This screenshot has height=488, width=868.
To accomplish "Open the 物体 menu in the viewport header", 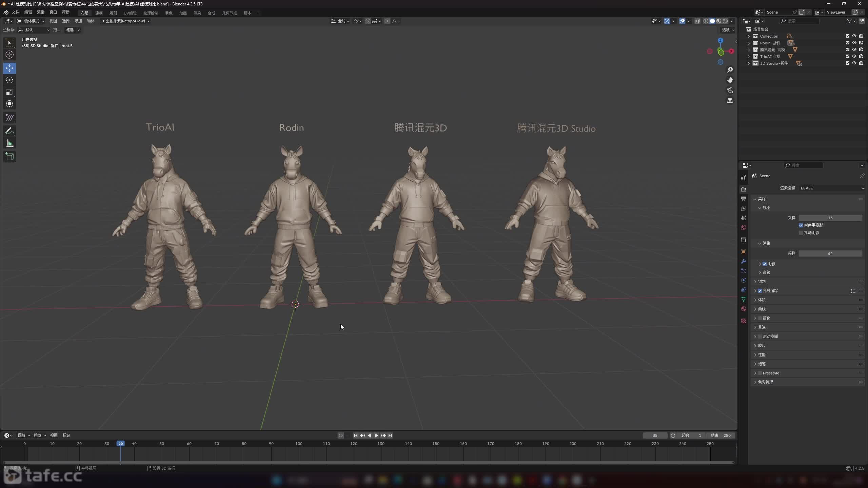I will (x=91, y=21).
